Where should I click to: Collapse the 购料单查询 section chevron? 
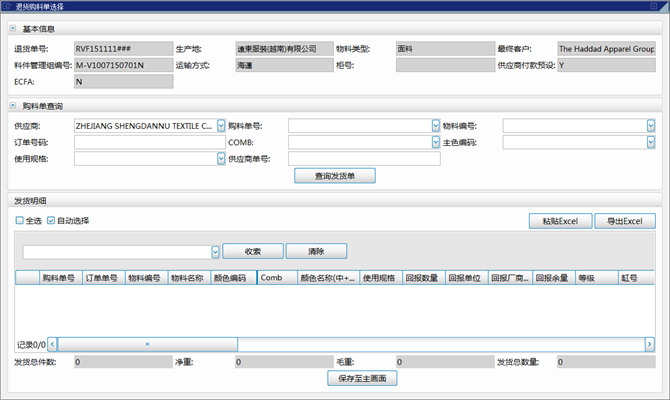point(12,105)
